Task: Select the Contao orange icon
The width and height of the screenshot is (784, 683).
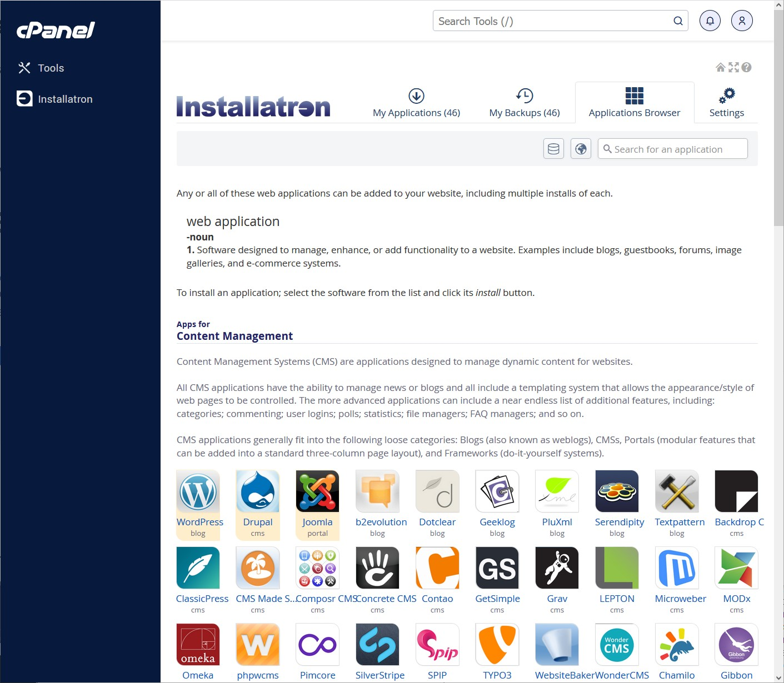Action: point(438,568)
